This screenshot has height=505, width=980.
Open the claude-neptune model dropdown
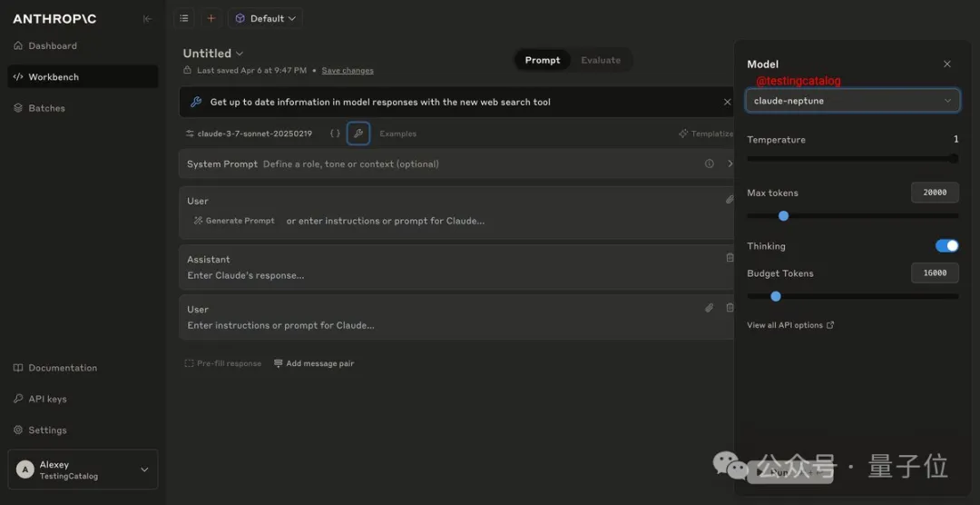[852, 101]
